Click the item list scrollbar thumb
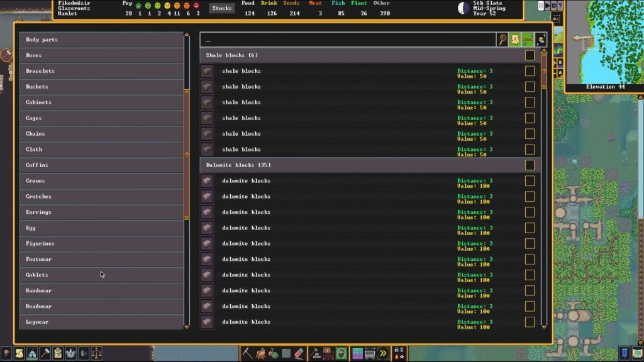 pos(544,71)
